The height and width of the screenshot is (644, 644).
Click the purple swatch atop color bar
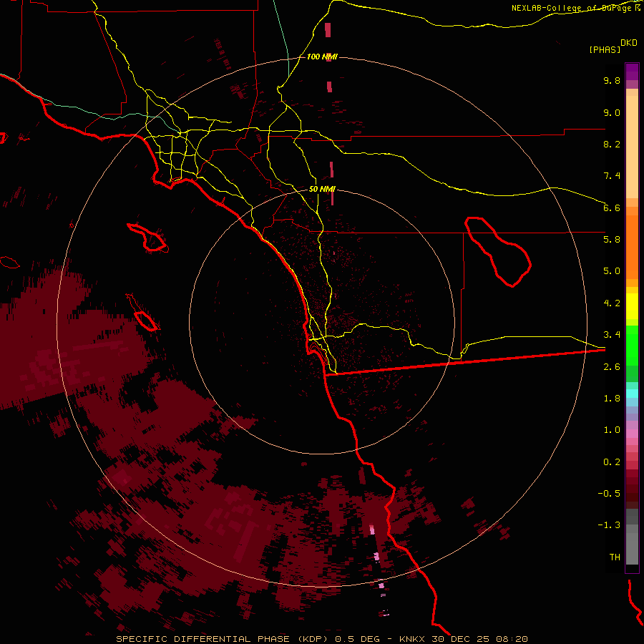click(632, 72)
